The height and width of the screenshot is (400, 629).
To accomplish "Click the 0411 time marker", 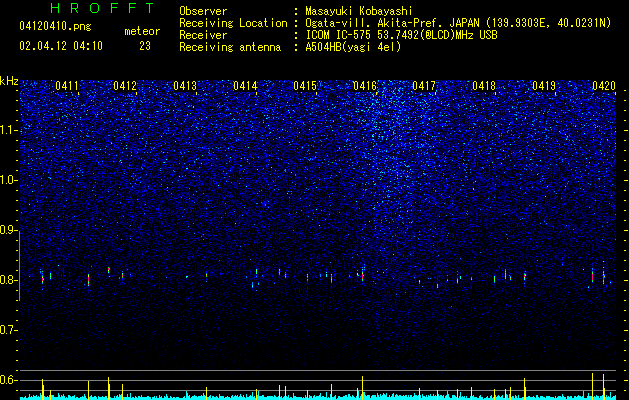I will click(x=67, y=86).
